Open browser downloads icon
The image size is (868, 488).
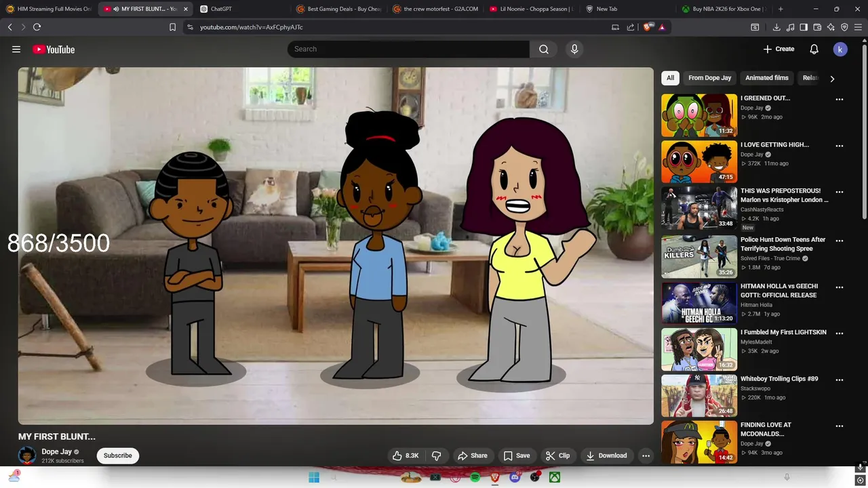tap(776, 27)
